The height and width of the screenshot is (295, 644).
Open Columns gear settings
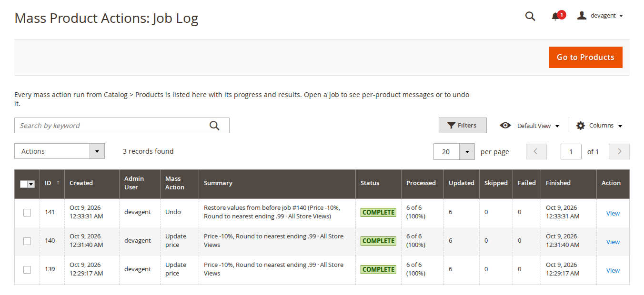(580, 126)
